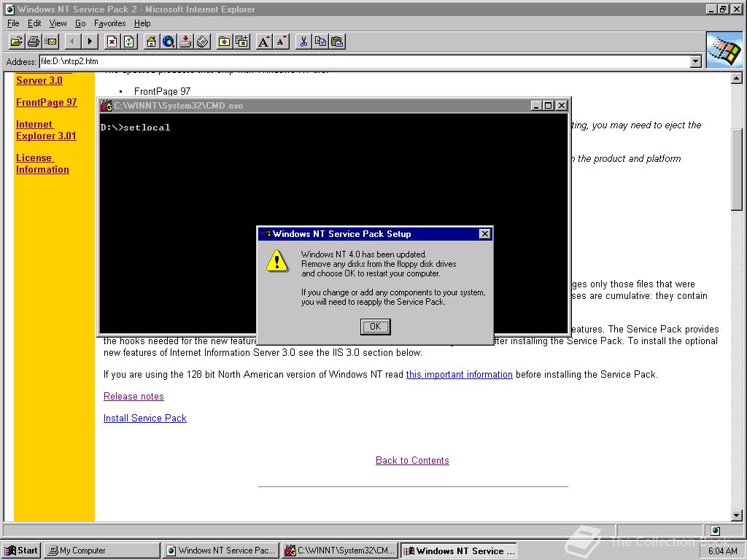
Task: Open the Home start page icon
Action: click(x=151, y=42)
